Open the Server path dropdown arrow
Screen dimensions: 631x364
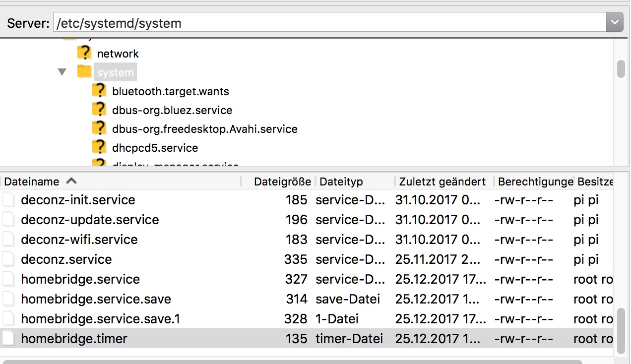coord(615,23)
